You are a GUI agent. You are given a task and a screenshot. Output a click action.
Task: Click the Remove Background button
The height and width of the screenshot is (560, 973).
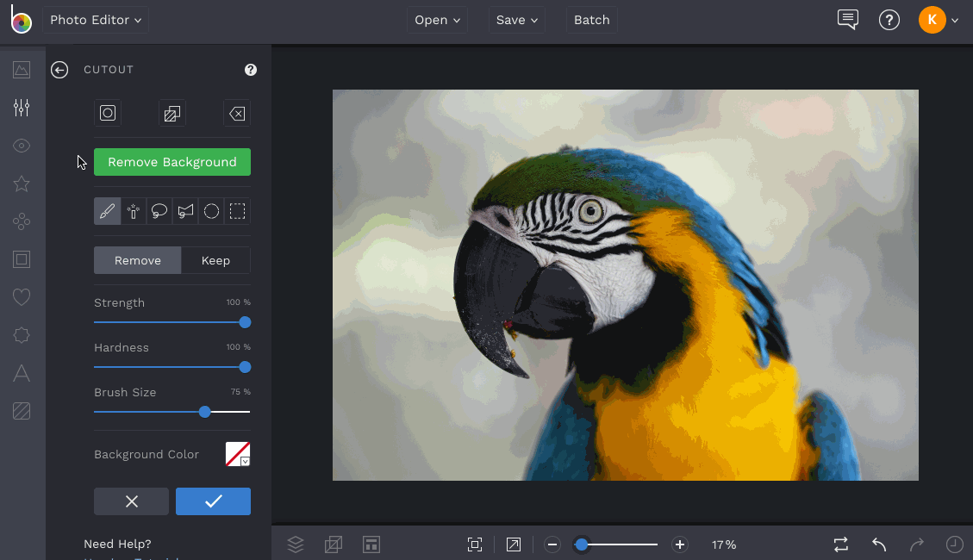pyautogui.click(x=172, y=162)
